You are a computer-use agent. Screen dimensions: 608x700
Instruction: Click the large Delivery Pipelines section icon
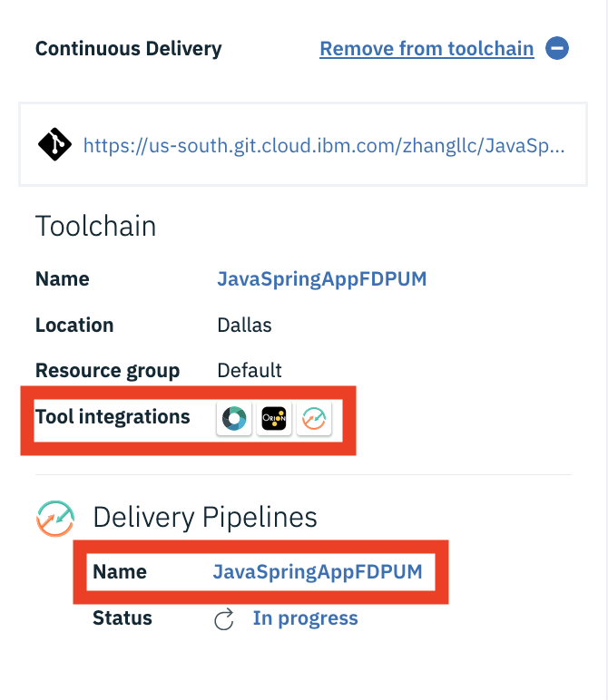[x=55, y=519]
